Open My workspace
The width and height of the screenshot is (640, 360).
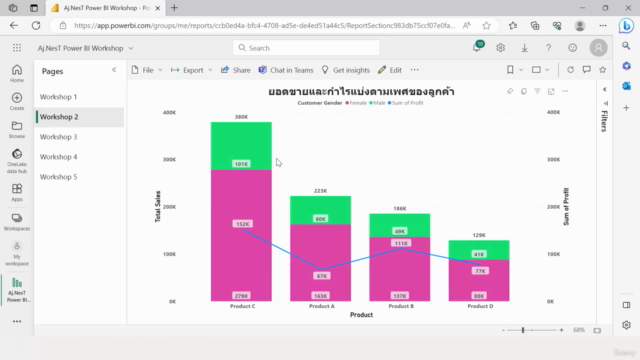click(x=17, y=253)
